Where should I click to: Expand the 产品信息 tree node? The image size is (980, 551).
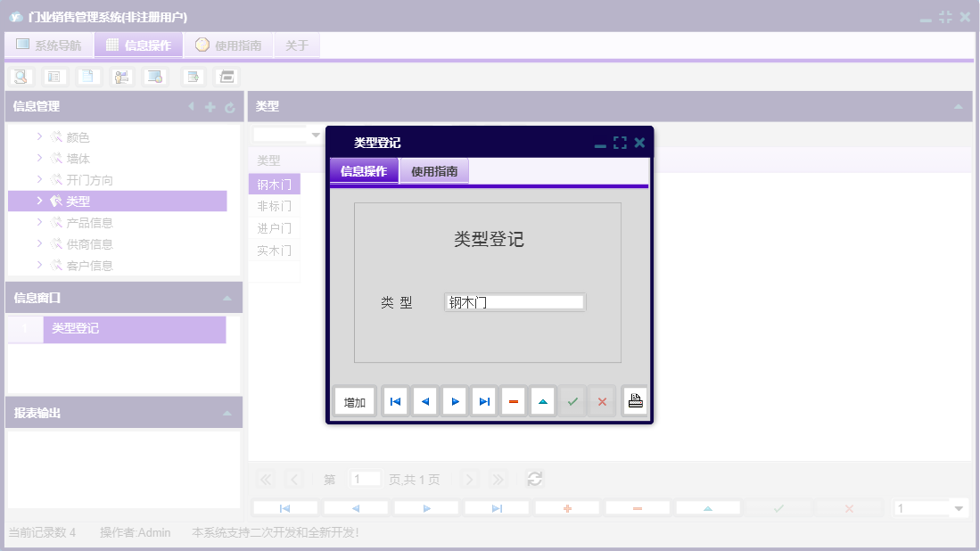tap(38, 222)
